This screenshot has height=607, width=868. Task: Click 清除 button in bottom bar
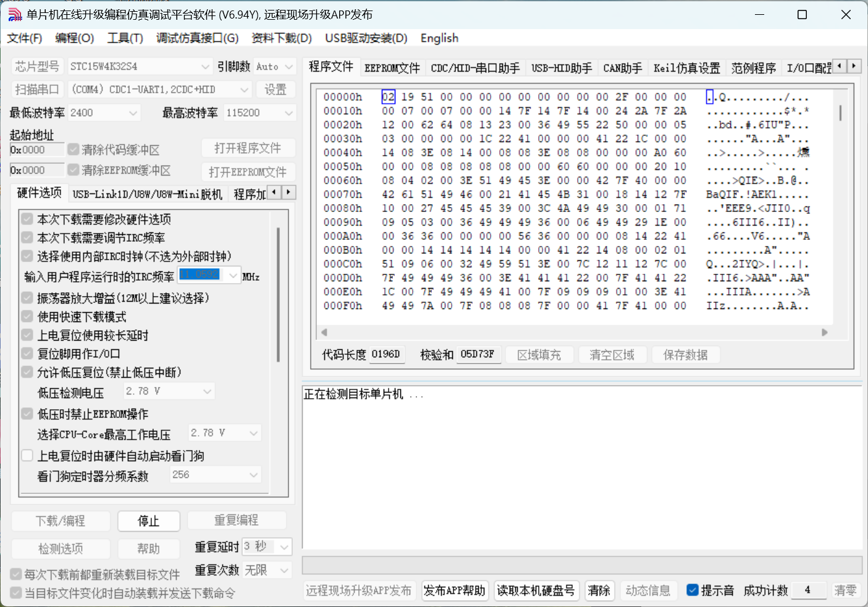tap(599, 590)
